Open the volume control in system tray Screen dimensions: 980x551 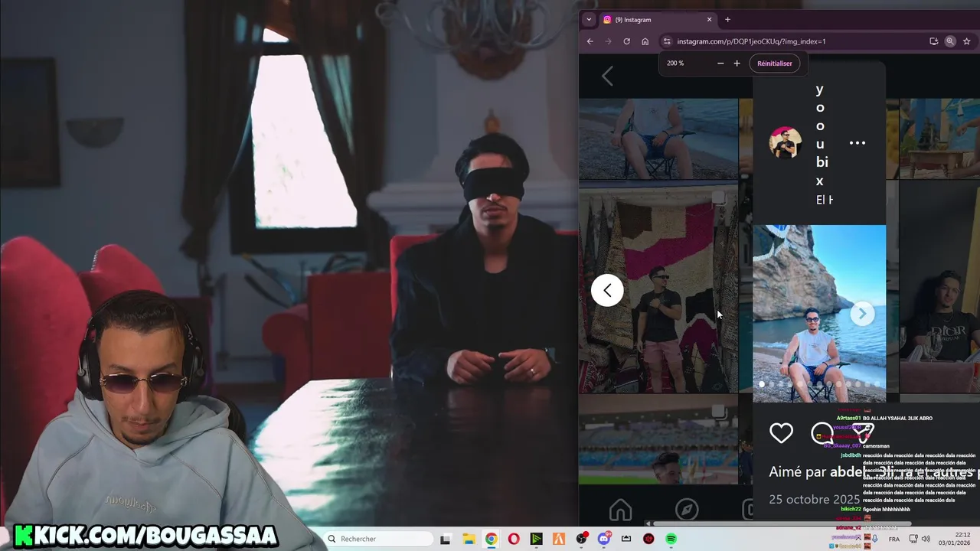point(926,540)
